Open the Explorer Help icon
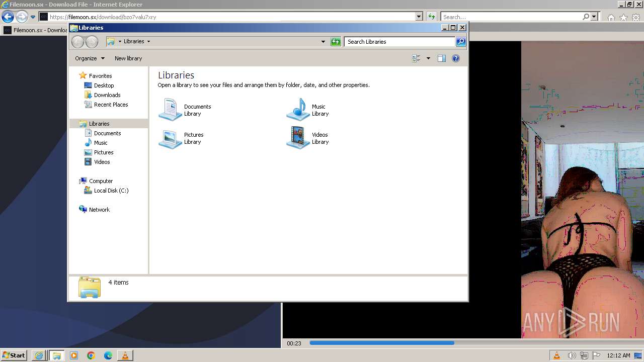Screen dimensions: 644x362 (x=456, y=58)
